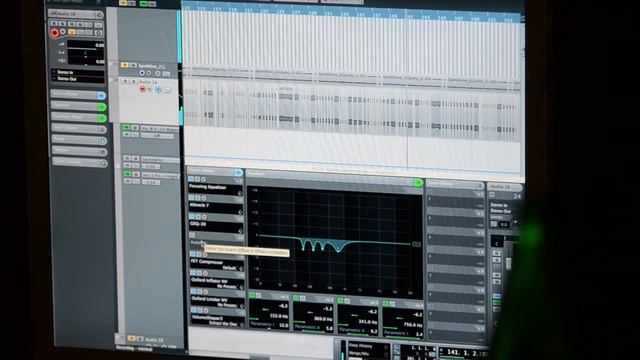Viewport: 640px width, 360px height.
Task: Open VolumeShaper5 insert slot
Action: [218, 320]
